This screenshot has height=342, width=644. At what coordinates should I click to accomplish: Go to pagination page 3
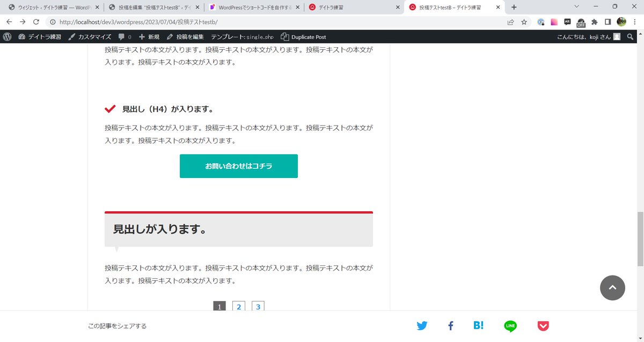(258, 307)
